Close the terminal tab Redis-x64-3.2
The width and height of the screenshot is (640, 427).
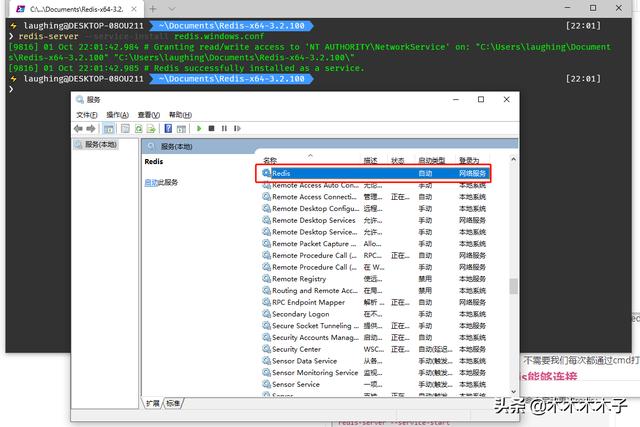[x=133, y=9]
